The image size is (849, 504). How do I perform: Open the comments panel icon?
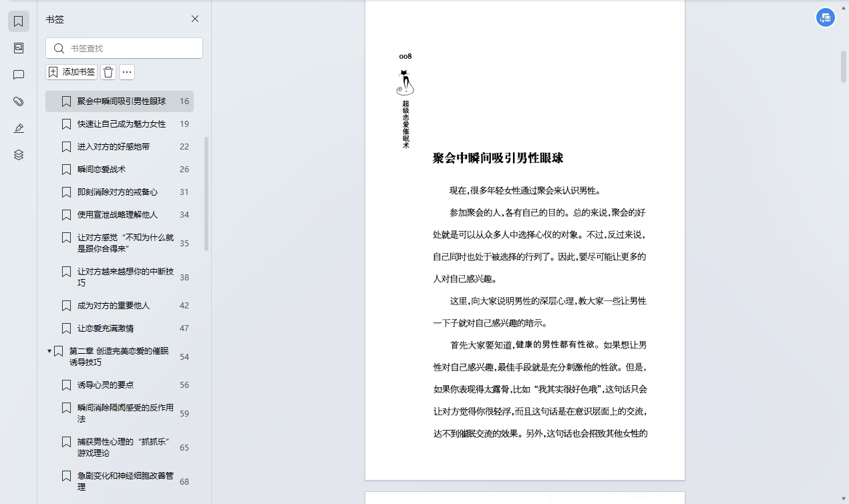(19, 75)
